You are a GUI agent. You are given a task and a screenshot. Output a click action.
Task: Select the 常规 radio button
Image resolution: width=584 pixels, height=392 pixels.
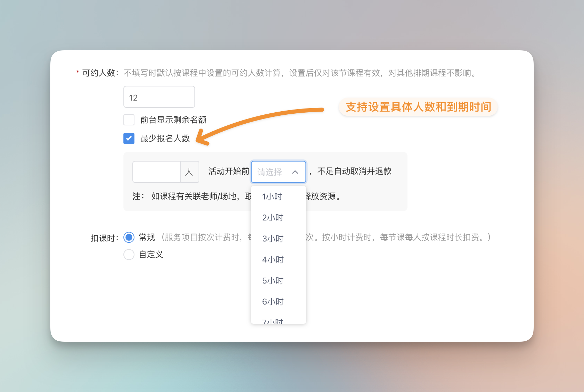pyautogui.click(x=129, y=237)
